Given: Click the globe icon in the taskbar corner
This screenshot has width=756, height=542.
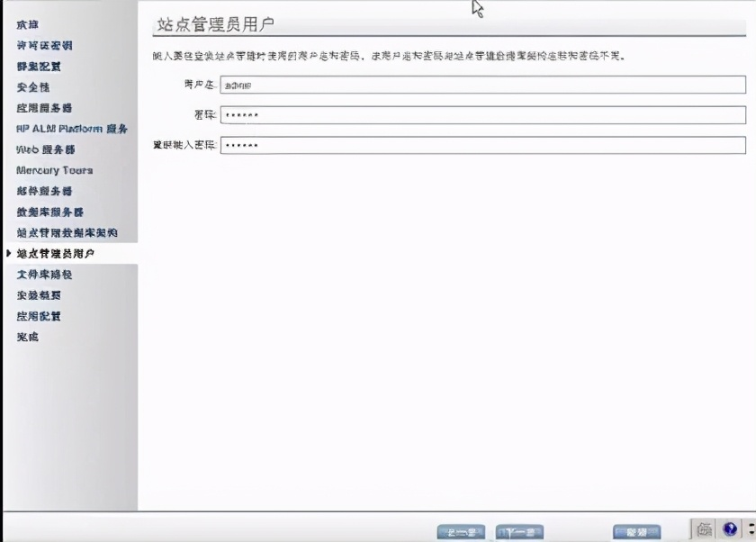Looking at the screenshot, I should pyautogui.click(x=730, y=530).
